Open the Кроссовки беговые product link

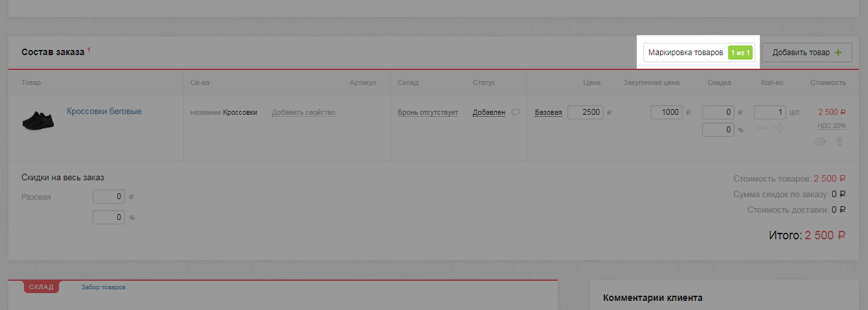point(104,112)
